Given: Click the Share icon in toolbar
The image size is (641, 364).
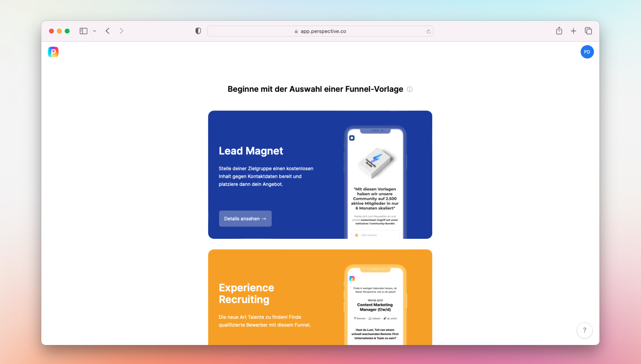Looking at the screenshot, I should 559,31.
